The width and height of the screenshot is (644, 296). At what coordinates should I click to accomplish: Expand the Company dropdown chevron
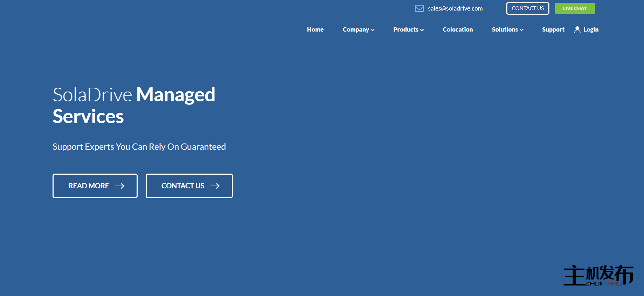click(373, 30)
